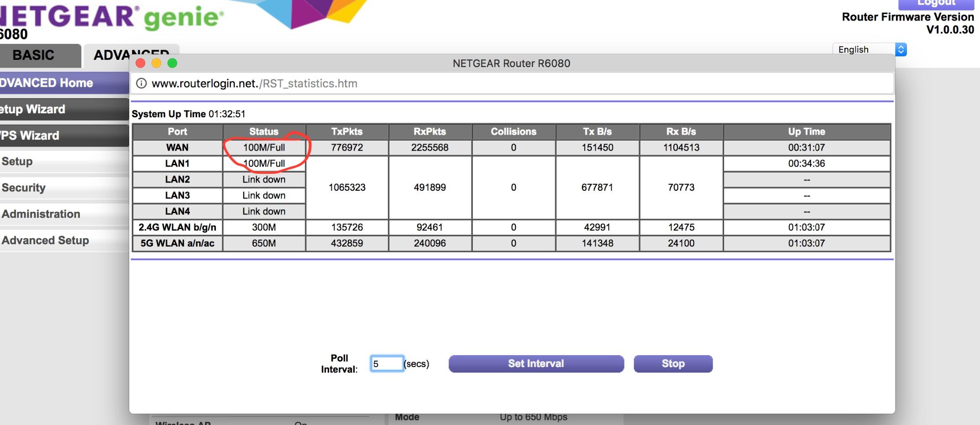The image size is (980, 425).
Task: Click the 2.4G WLAN status 300M cell
Action: click(264, 227)
